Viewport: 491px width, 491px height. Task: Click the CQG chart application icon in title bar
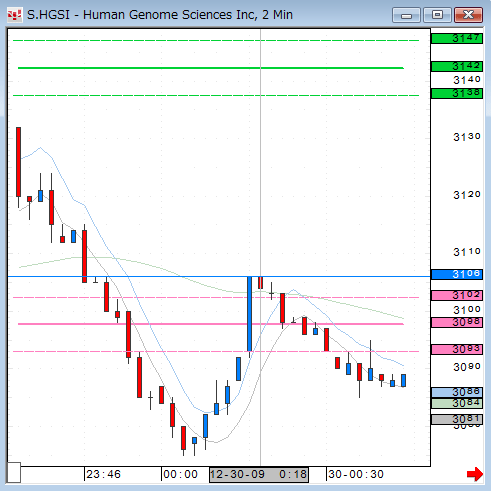point(15,15)
